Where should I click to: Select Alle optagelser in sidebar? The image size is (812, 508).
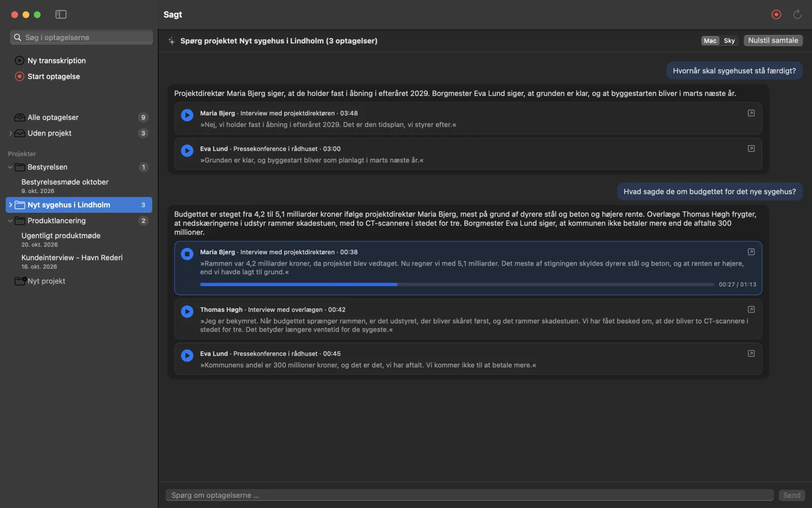tap(79, 117)
